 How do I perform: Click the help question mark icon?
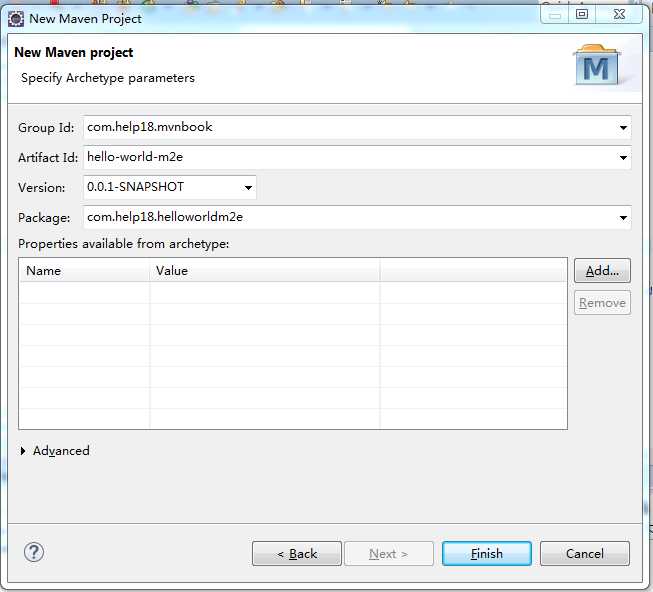[x=34, y=552]
